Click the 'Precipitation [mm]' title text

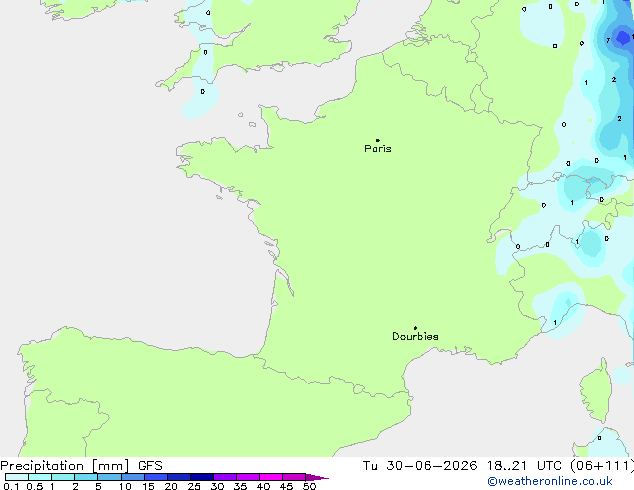(64, 466)
